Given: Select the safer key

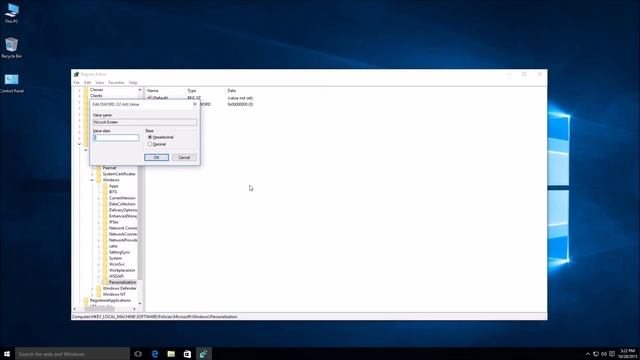Looking at the screenshot, I should pos(113,246).
